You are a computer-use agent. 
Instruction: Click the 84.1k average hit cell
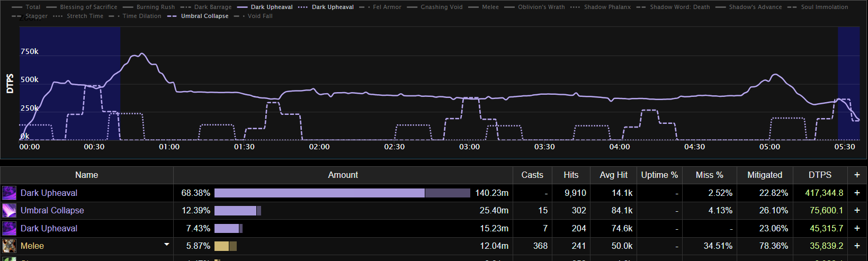(622, 211)
